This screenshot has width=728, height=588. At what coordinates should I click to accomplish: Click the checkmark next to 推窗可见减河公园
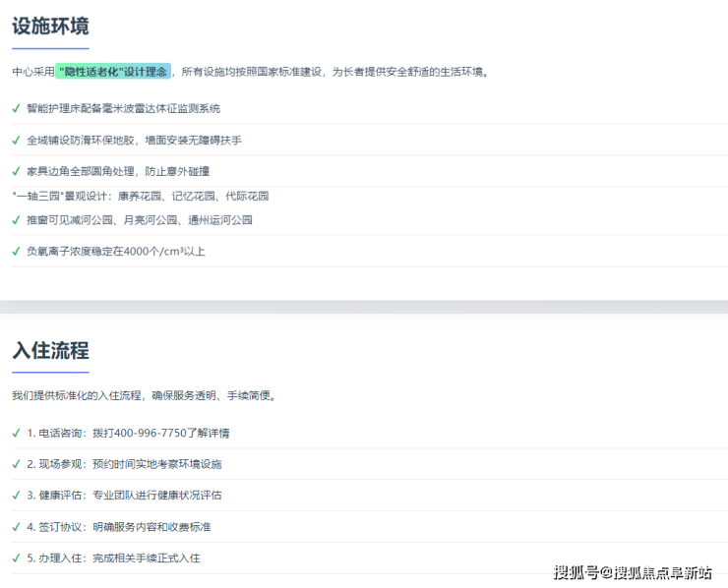(16, 220)
